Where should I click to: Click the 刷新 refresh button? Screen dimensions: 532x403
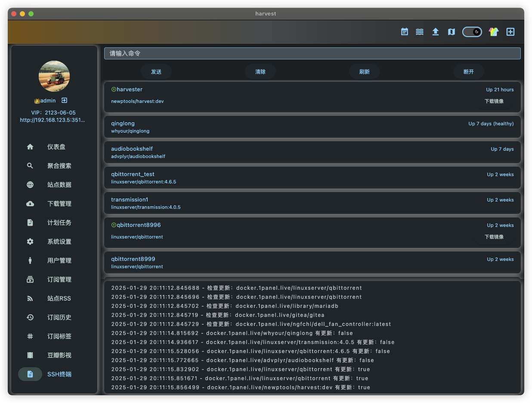(365, 72)
